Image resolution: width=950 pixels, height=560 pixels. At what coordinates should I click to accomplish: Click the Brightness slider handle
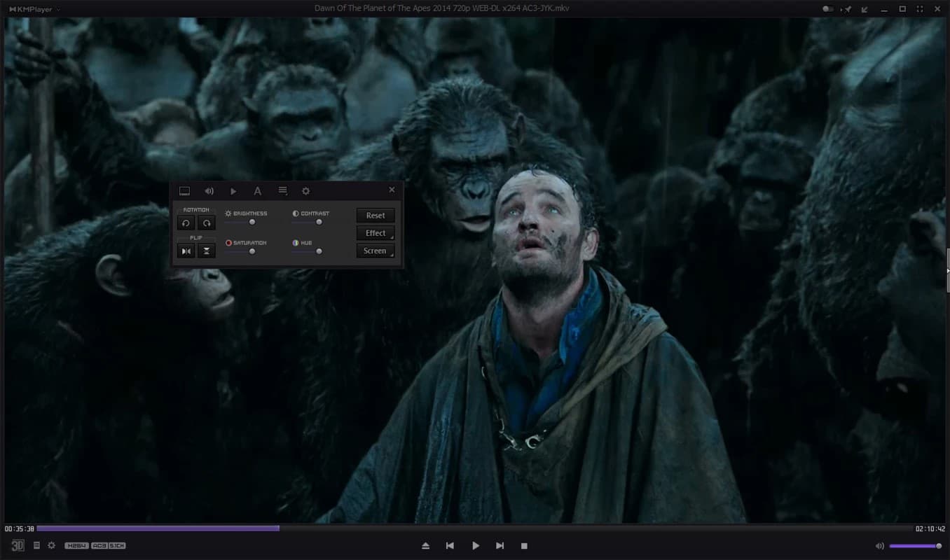tap(252, 222)
